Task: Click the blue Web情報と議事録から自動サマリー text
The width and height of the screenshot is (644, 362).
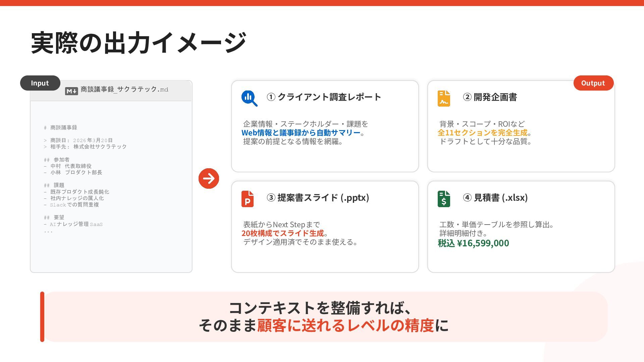Action: pos(301,133)
